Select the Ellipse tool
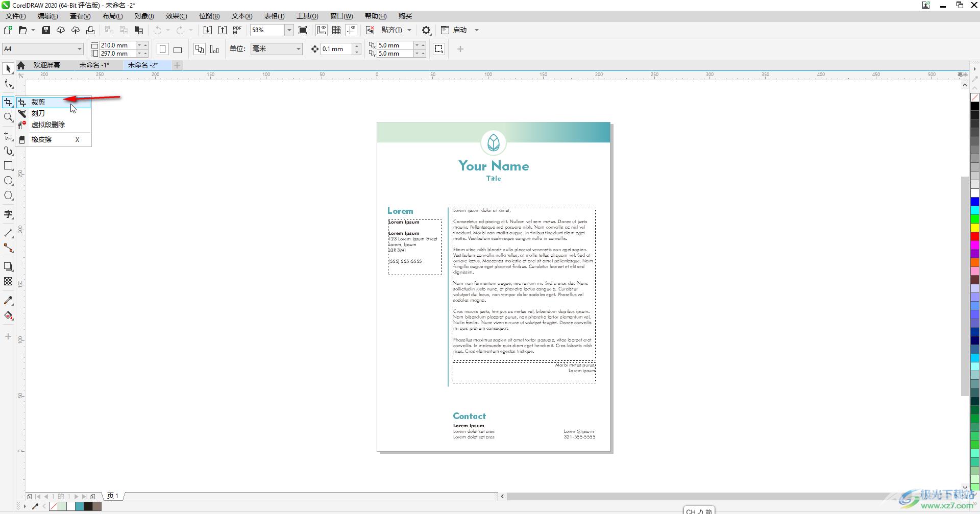Viewport: 980px width, 514px height. click(8, 181)
